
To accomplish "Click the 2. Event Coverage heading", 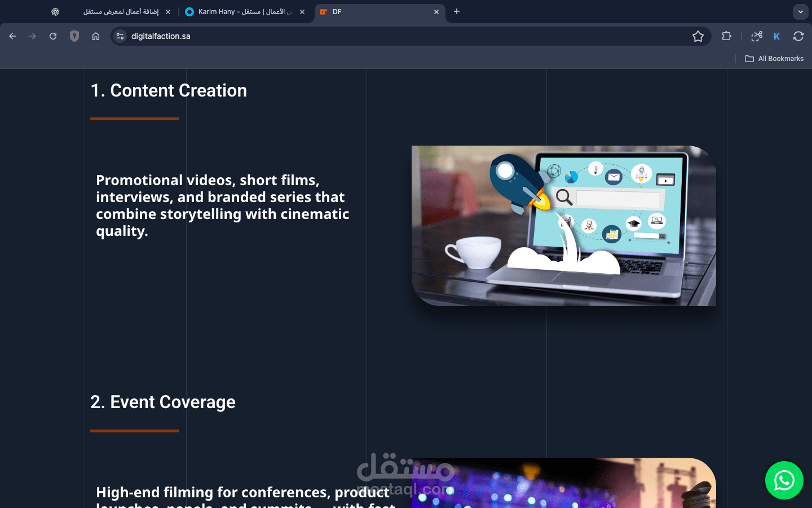I will click(x=163, y=402).
